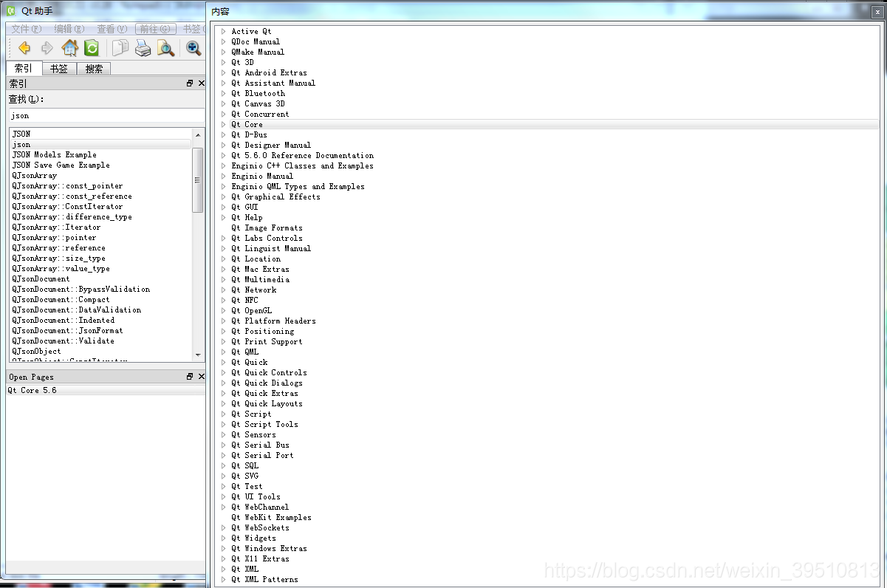
Task: Click the 查找 input field containing json
Action: (x=106, y=115)
